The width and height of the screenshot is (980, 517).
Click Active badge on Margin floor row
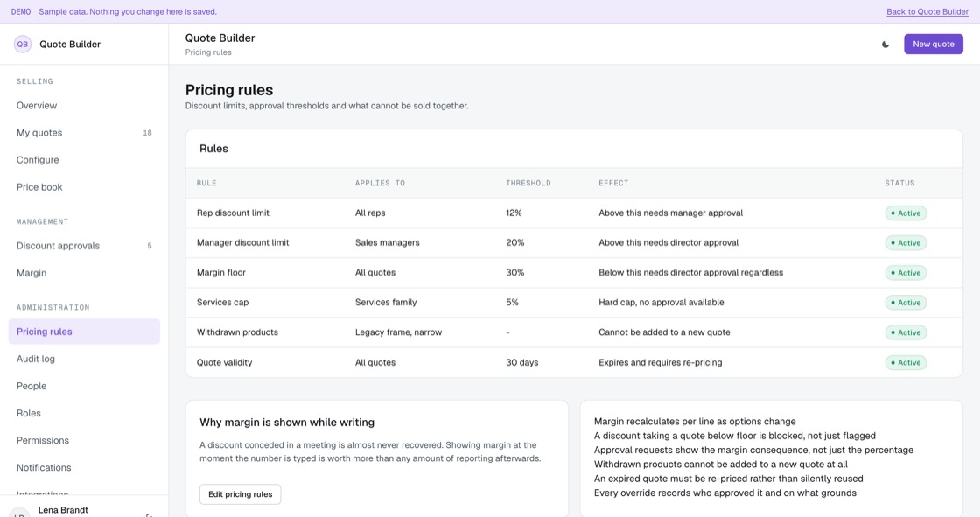906,273
